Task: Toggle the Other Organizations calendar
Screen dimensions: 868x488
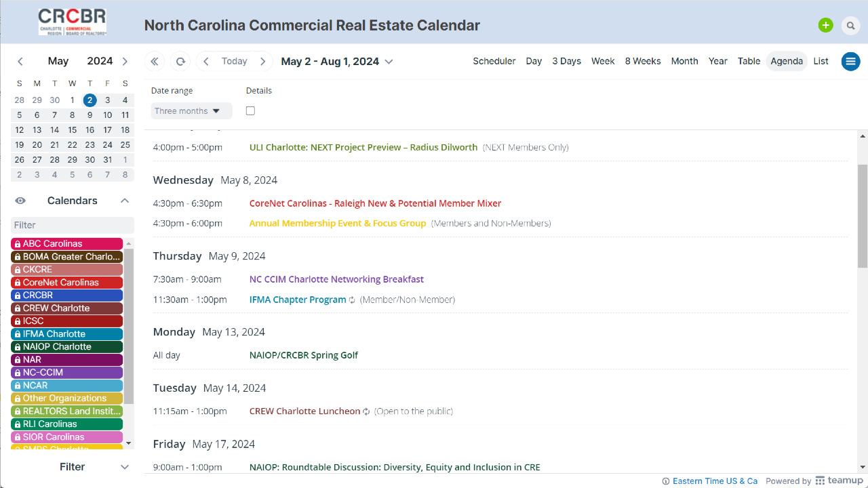Action: [x=67, y=398]
